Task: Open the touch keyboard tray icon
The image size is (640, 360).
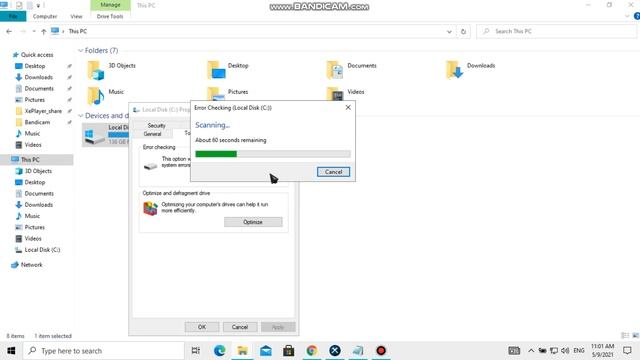Action: coord(514,351)
